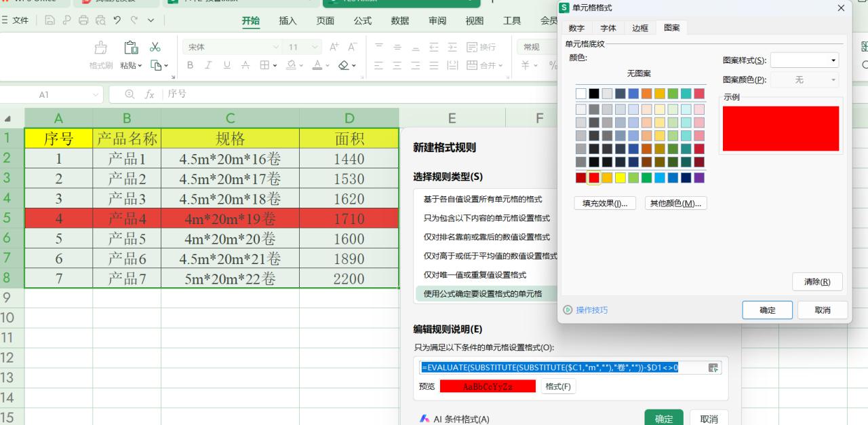Click the Font Color A icon
Image resolution: width=868 pixels, height=425 pixels.
(316, 65)
